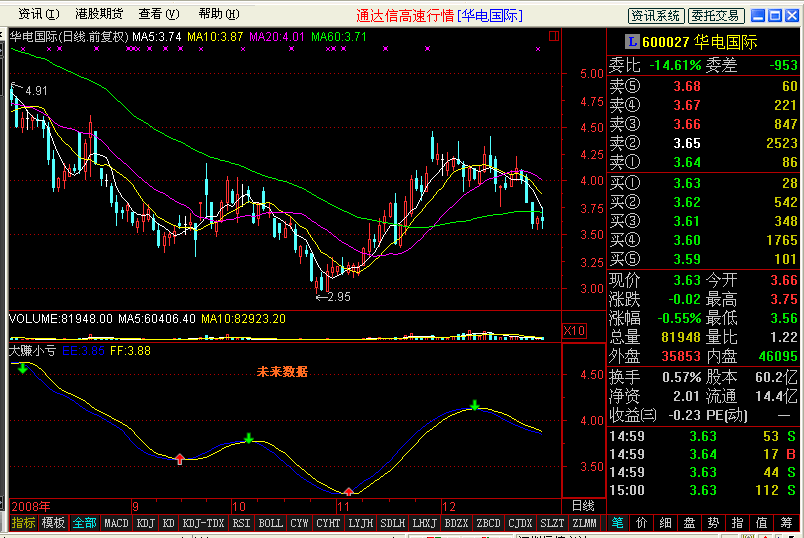Select the 笔 tab in quote panel
Viewport: 804px width, 538px height.
pyautogui.click(x=618, y=523)
